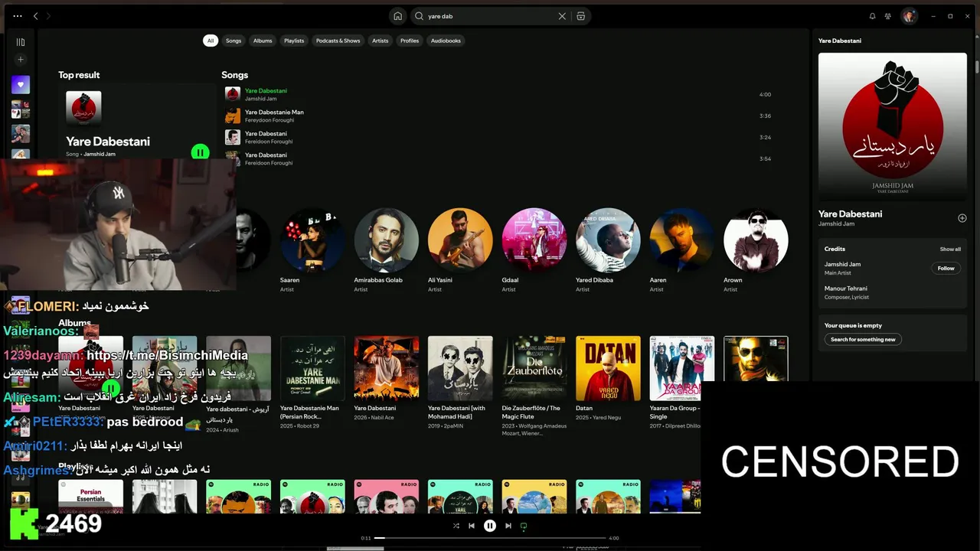This screenshot has width=980, height=551.
Task: Toggle shuffle in player bar
Action: coord(456,526)
